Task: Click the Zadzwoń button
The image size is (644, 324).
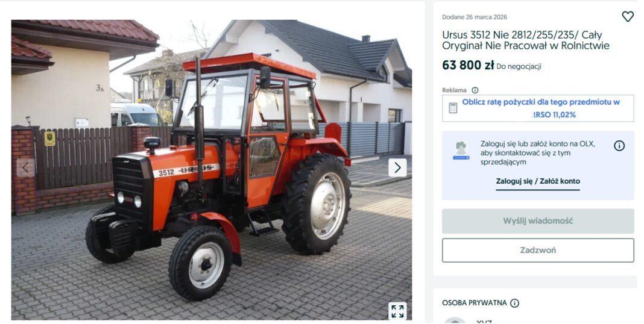Action: [x=538, y=250]
